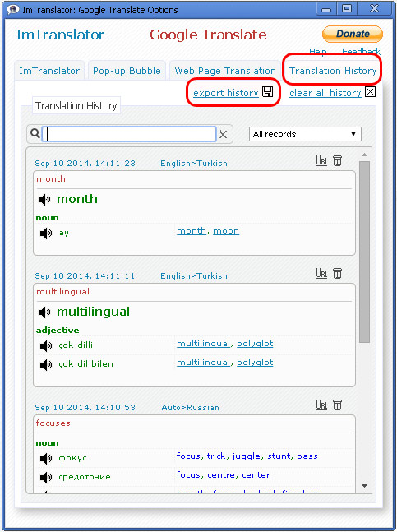Open the Web Page Translation tab
This screenshot has height=532, width=397.
tap(225, 71)
